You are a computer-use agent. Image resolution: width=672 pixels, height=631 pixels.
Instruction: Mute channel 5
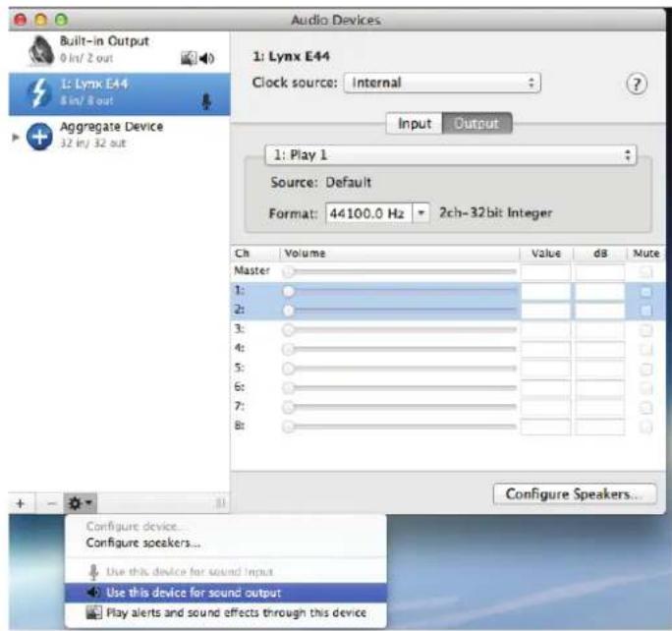[645, 370]
